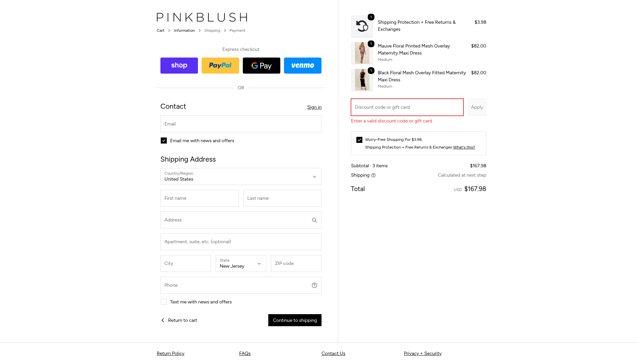638x364 pixels.
Task: Uncheck Worry-Free Shopping for $3.98
Action: 359,140
